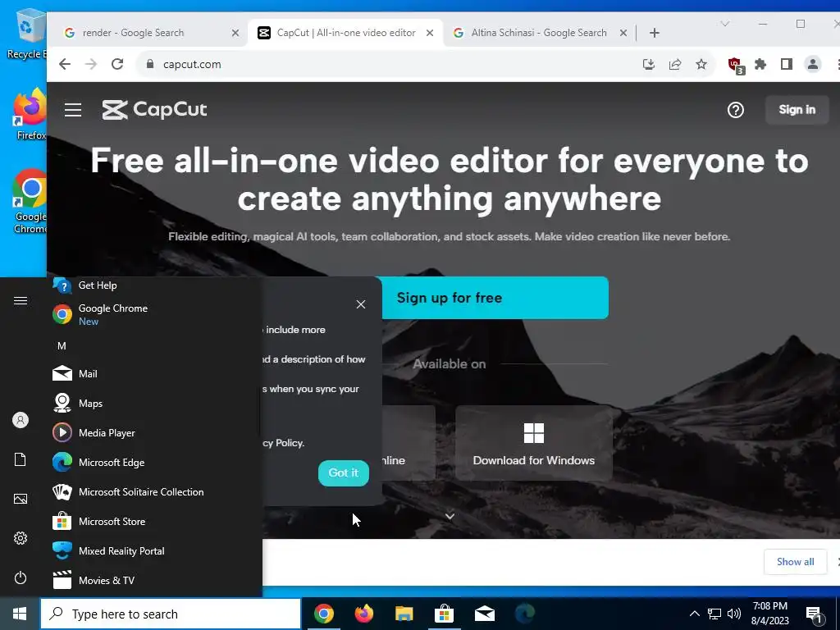Open the Power options icon
The width and height of the screenshot is (840, 630).
pyautogui.click(x=21, y=577)
